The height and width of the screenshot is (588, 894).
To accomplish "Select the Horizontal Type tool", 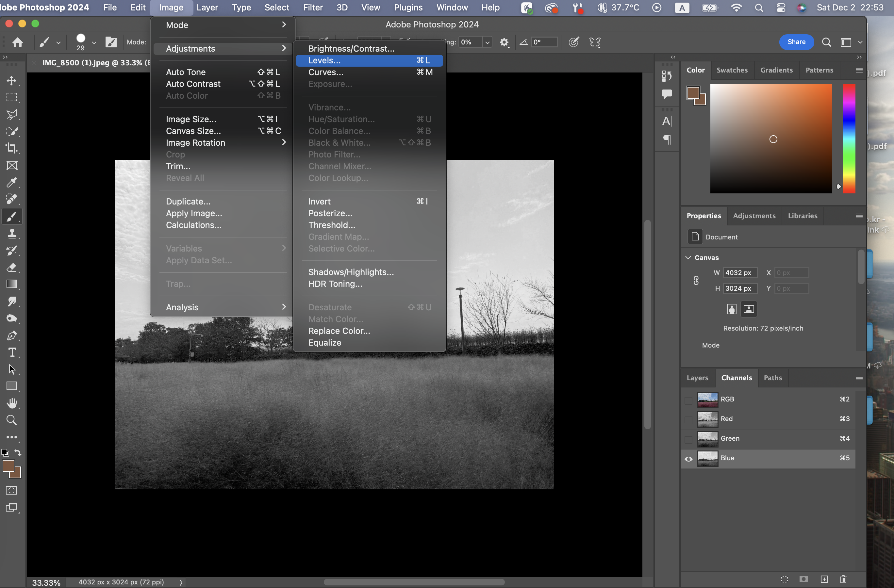I will coord(12,352).
